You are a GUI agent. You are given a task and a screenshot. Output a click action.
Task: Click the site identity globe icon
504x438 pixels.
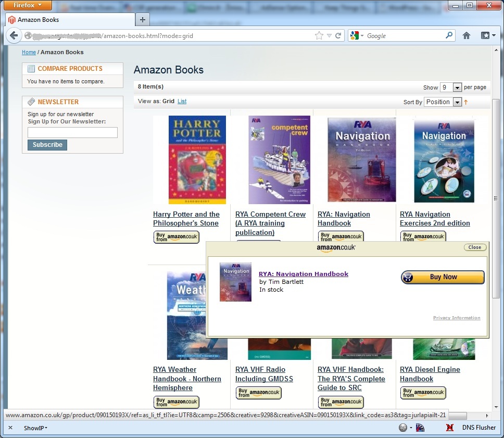click(28, 36)
